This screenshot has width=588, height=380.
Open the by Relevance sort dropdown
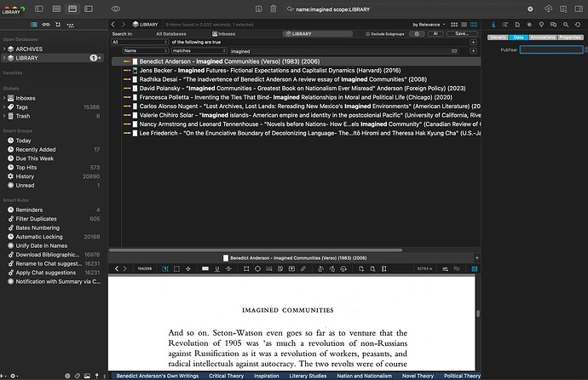tap(429, 25)
